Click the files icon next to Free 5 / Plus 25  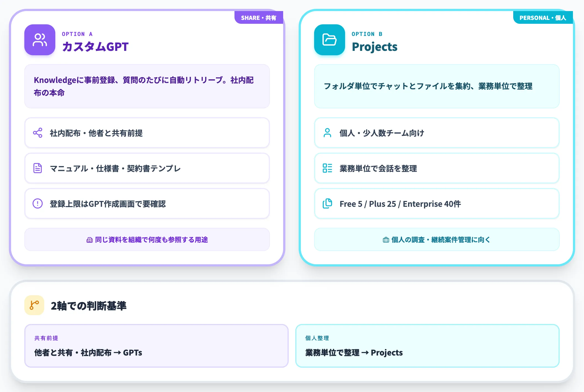coord(327,203)
